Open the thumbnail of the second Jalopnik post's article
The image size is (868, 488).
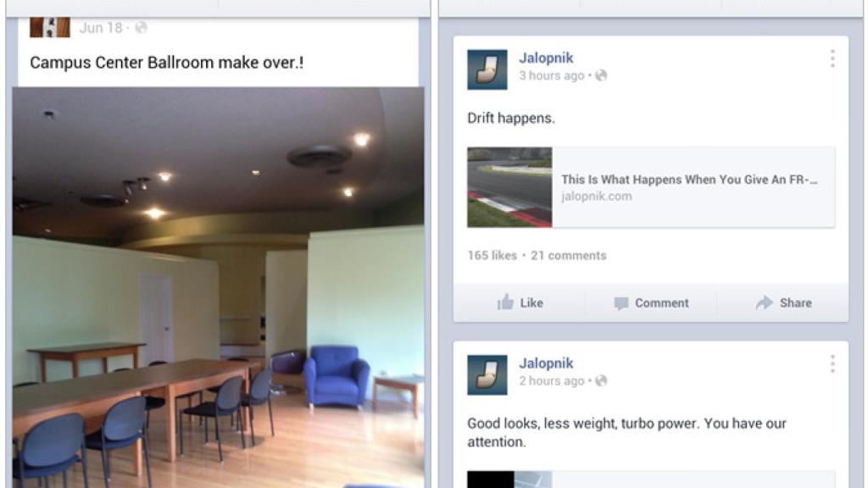(x=509, y=480)
